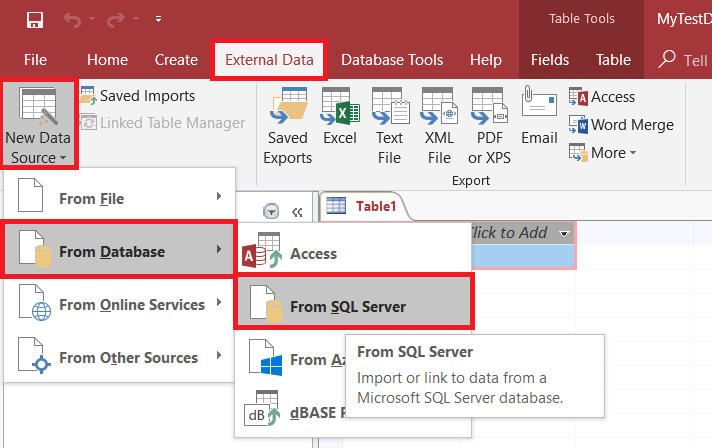
Task: Select Word Merge export option
Action: pos(621,125)
